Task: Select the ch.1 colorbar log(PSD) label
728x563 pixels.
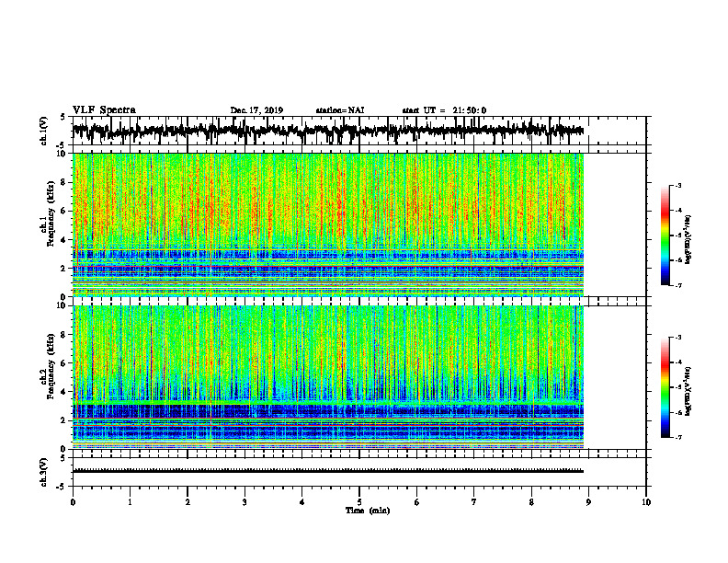Action: 688,240
